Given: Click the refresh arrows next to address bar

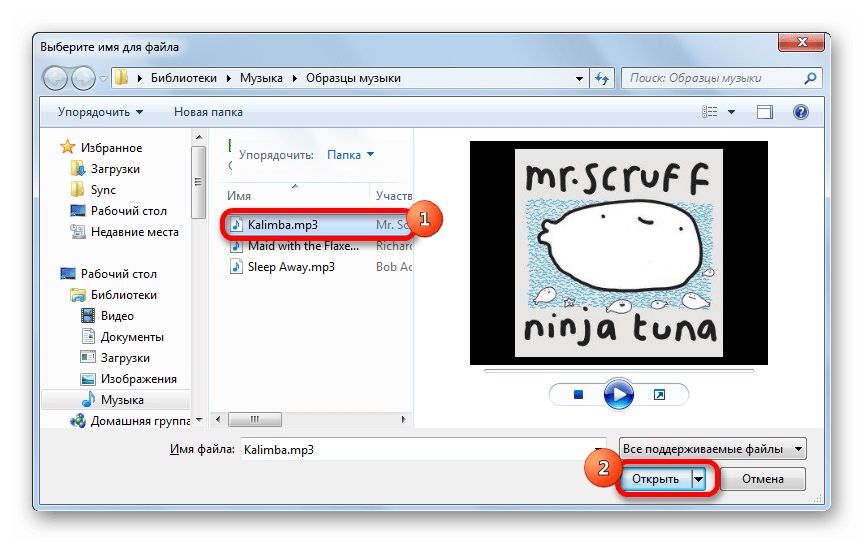Looking at the screenshot, I should [x=602, y=77].
